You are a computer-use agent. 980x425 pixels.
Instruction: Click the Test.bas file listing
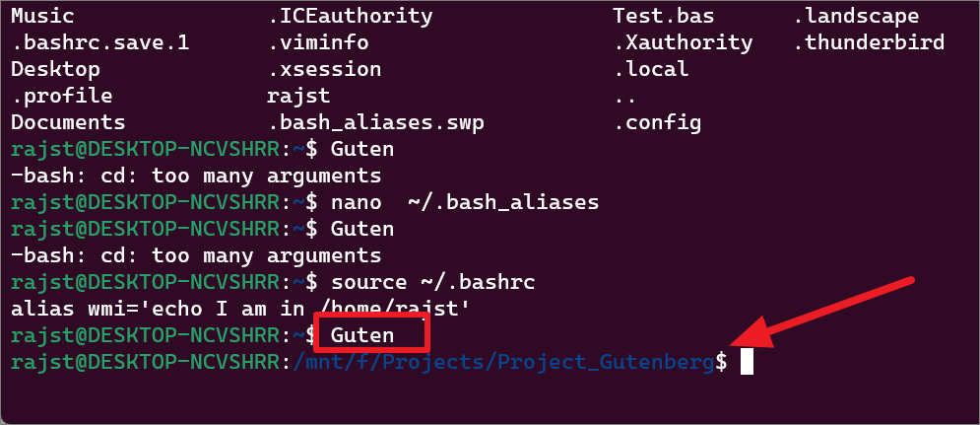click(663, 16)
